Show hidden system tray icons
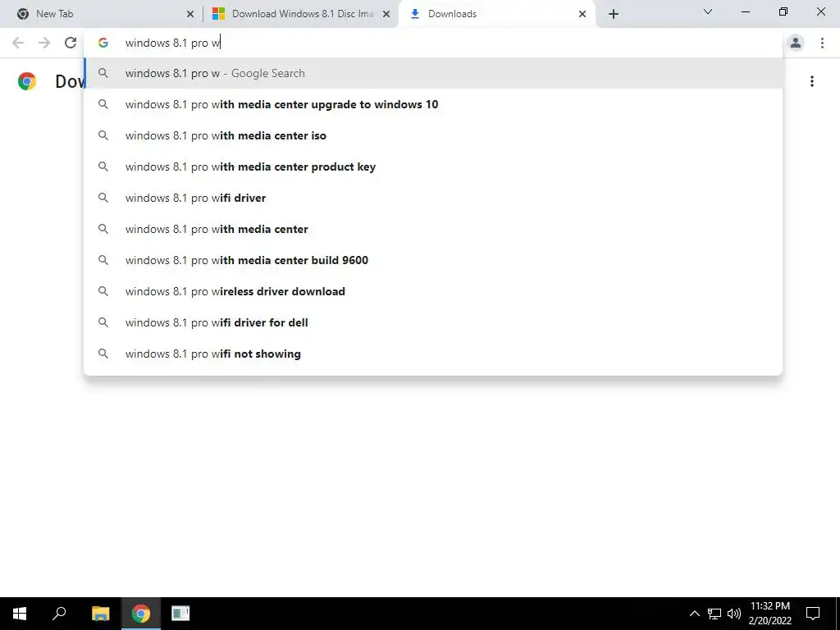Image resolution: width=840 pixels, height=630 pixels. coord(694,614)
